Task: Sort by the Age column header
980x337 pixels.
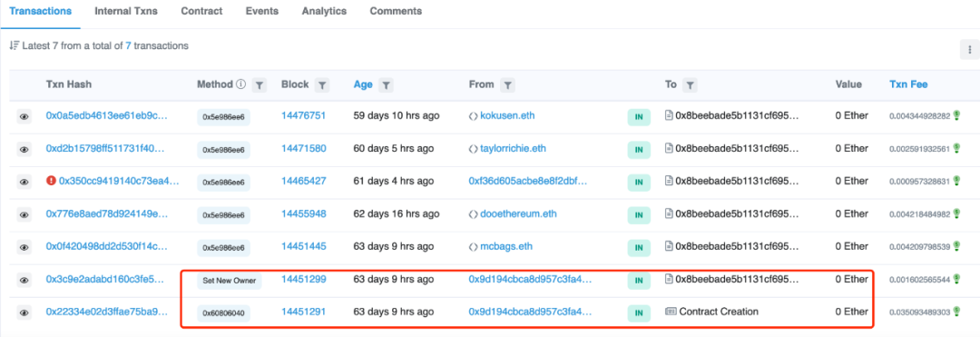Action: point(363,84)
